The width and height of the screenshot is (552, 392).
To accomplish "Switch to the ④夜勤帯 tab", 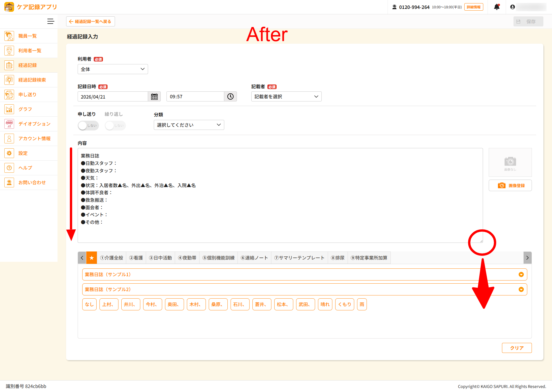I will coord(187,258).
